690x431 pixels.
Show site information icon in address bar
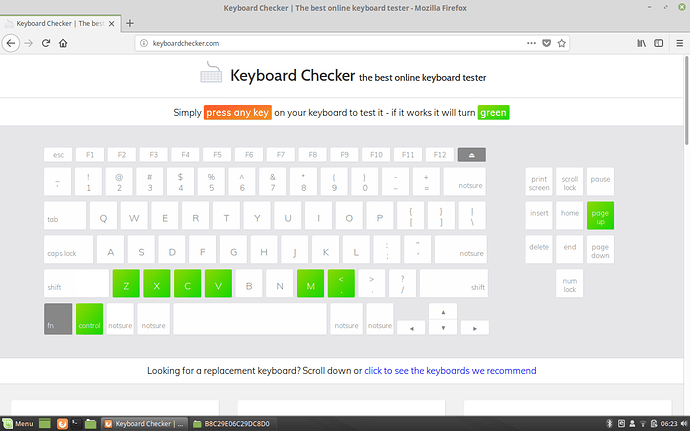pyautogui.click(x=143, y=43)
